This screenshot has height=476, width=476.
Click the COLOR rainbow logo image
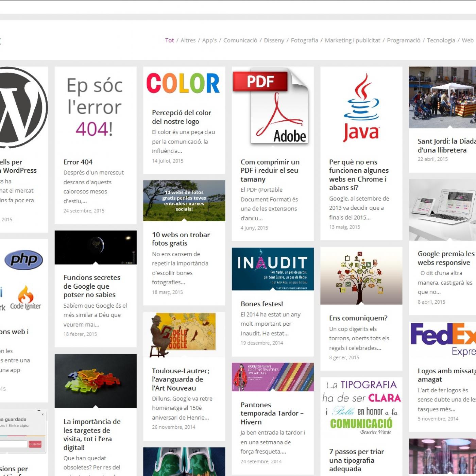(x=184, y=84)
